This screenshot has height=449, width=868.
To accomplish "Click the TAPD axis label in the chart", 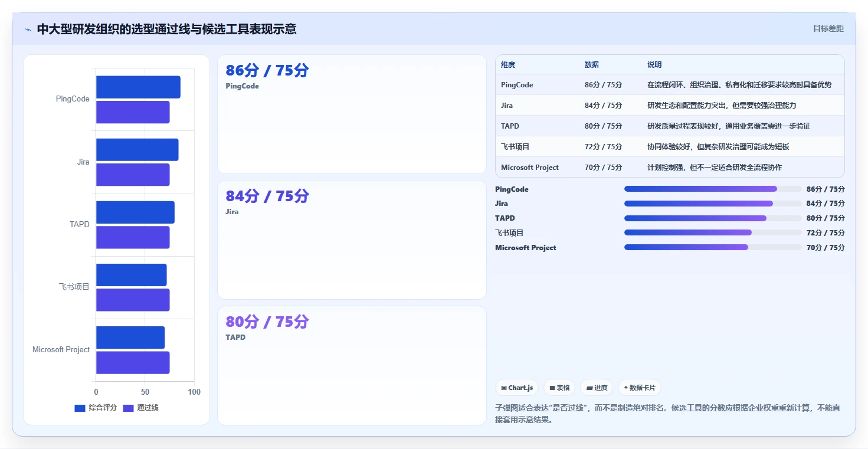I will (80, 224).
